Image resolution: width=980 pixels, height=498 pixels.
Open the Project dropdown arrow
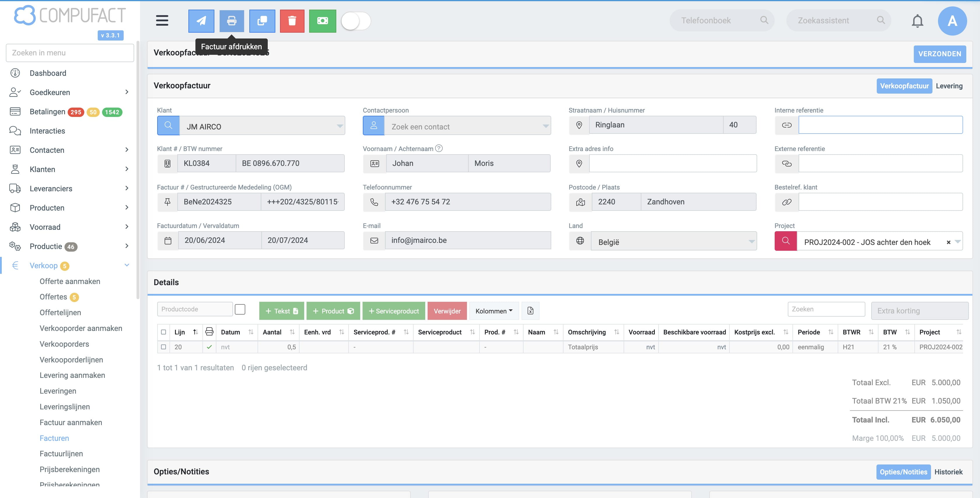click(958, 242)
